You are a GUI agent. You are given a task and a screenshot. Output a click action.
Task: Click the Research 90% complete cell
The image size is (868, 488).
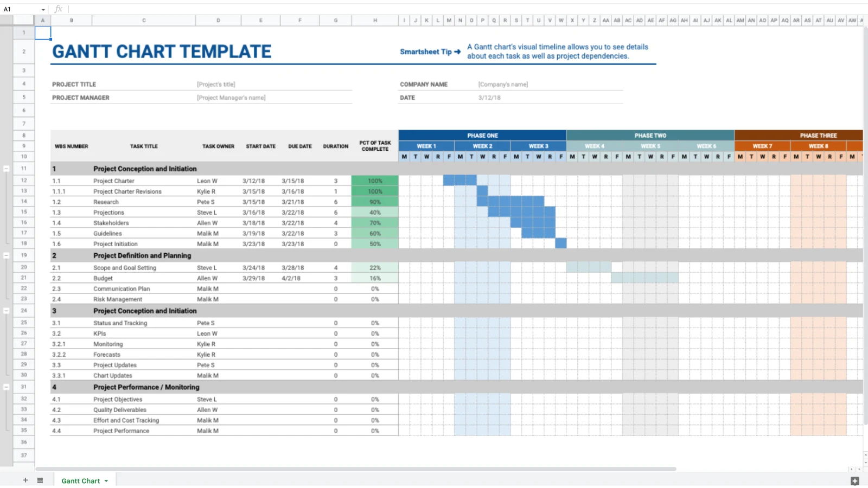click(375, 202)
